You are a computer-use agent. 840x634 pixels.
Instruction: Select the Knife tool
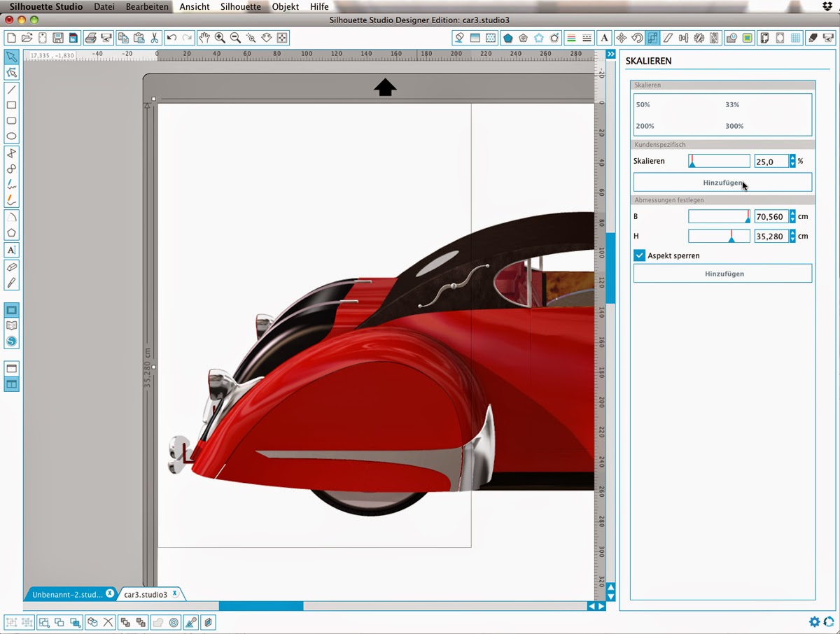pos(11,283)
